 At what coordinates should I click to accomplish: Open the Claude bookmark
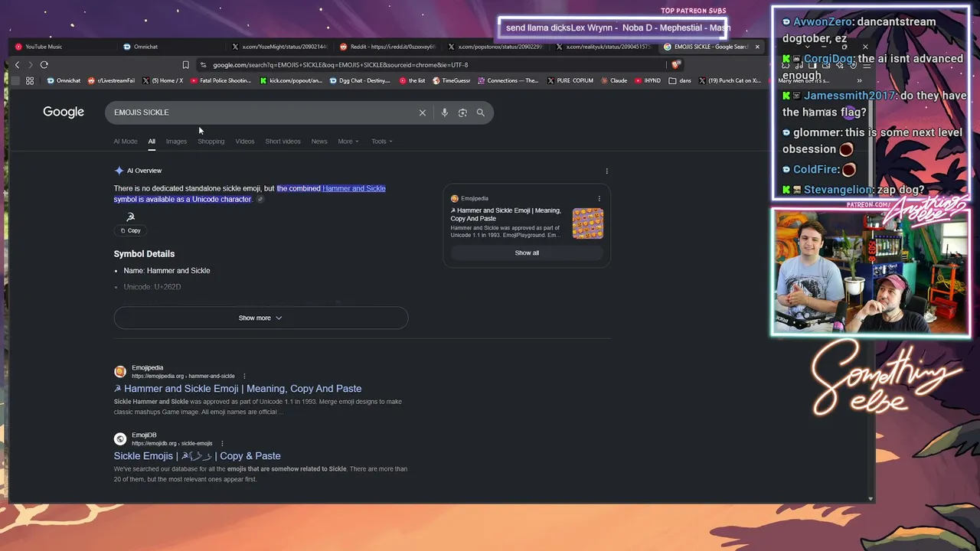(614, 80)
